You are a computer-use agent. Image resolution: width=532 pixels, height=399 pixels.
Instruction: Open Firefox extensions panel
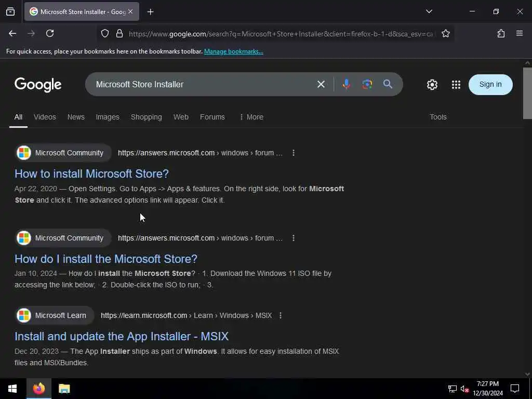point(501,33)
